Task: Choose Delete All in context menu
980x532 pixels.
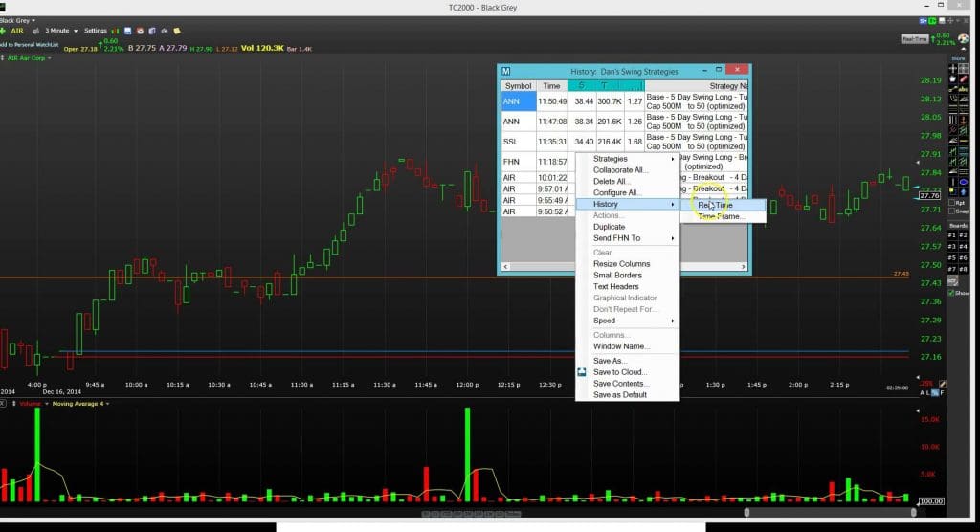Action: pyautogui.click(x=628, y=181)
